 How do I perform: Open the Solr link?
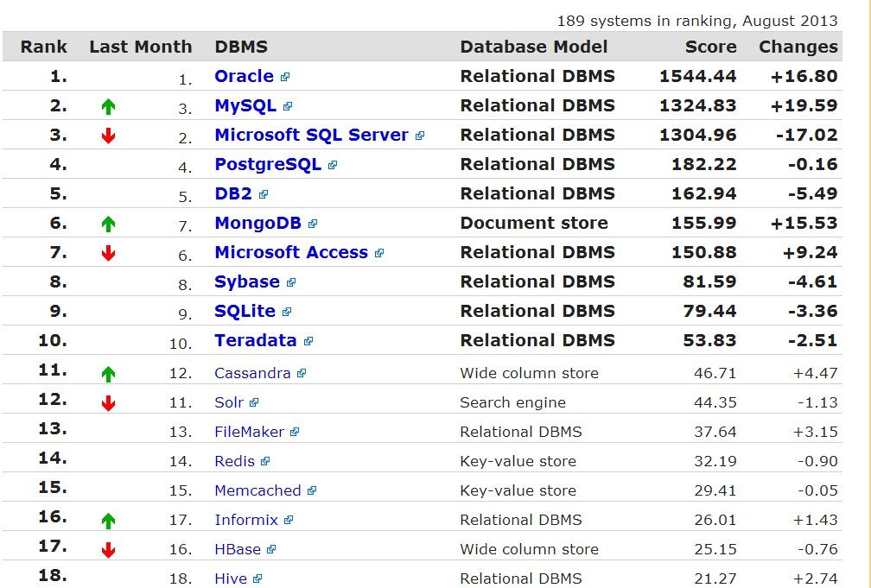pyautogui.click(x=229, y=402)
